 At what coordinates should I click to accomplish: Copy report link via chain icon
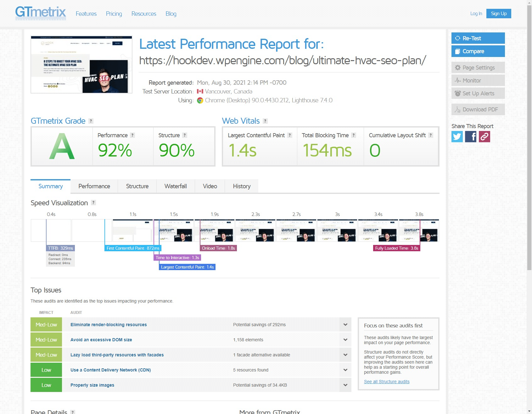(484, 137)
